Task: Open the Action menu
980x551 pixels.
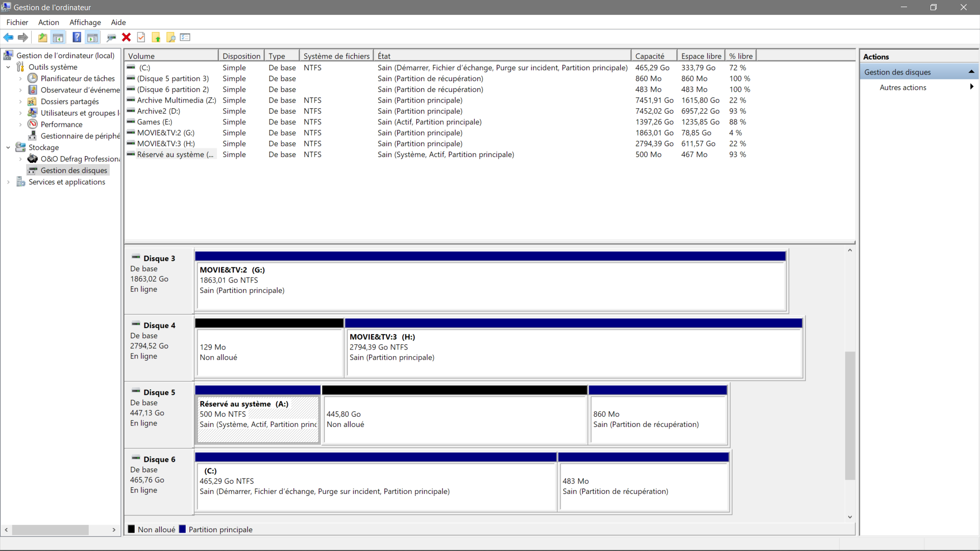Action: coord(48,22)
